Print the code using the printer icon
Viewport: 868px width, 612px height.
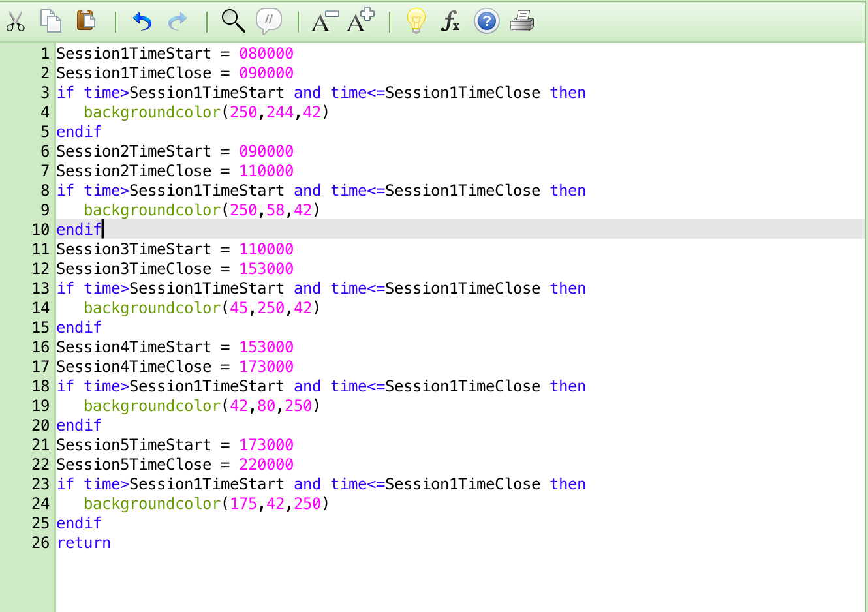click(522, 22)
